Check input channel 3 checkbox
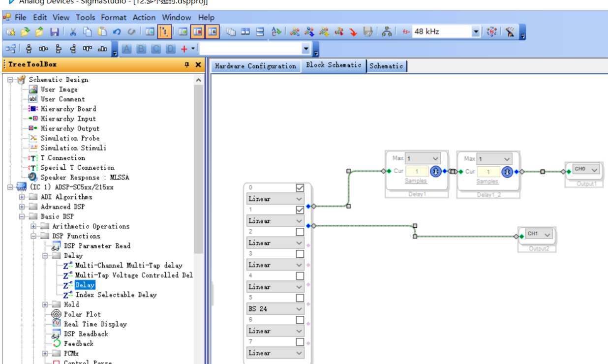This screenshot has height=364, width=608. click(x=300, y=254)
